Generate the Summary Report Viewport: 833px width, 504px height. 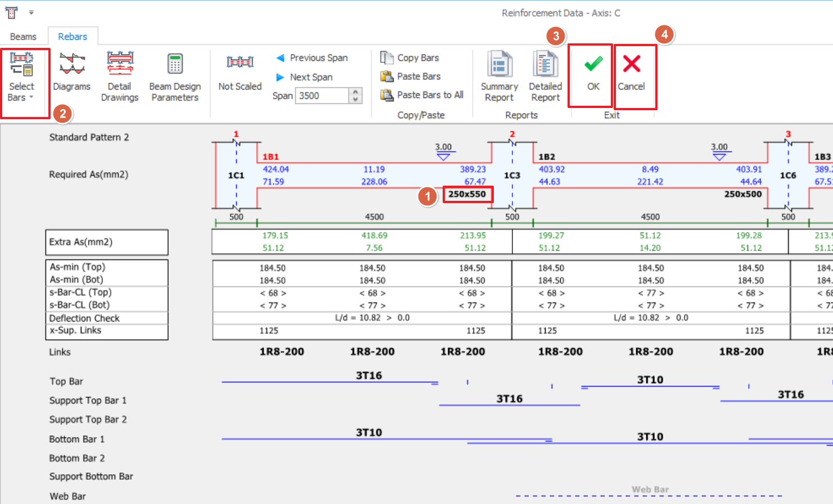click(499, 76)
